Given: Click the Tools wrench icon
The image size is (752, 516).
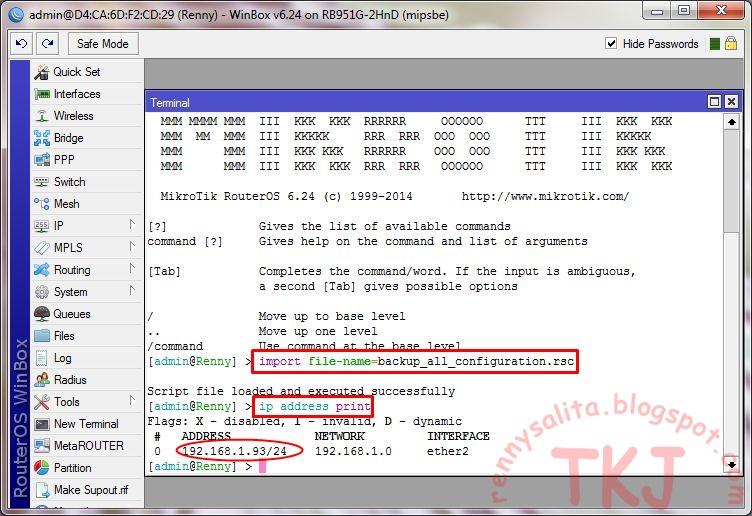Looking at the screenshot, I should (42, 402).
